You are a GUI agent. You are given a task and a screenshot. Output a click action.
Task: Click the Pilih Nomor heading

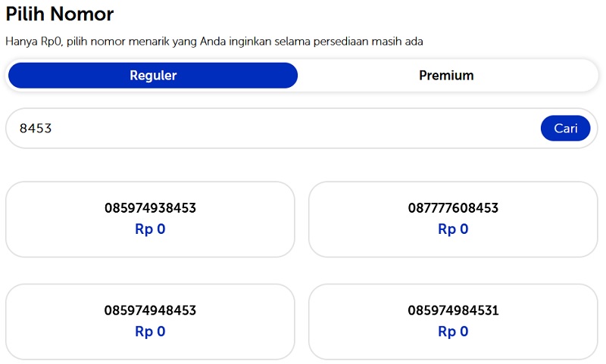60,14
